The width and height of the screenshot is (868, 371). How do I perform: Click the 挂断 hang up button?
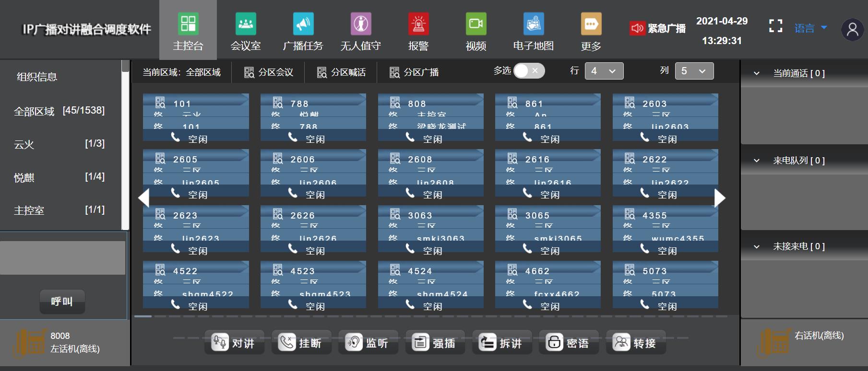301,343
